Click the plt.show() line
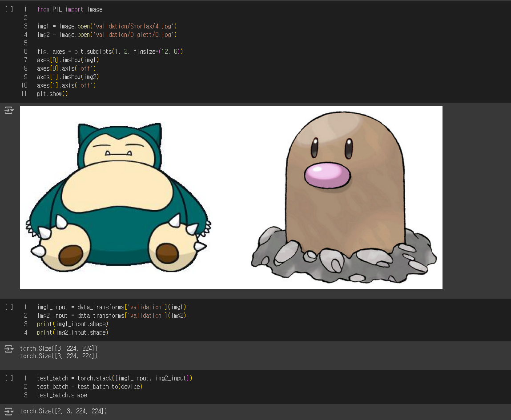 coord(52,94)
